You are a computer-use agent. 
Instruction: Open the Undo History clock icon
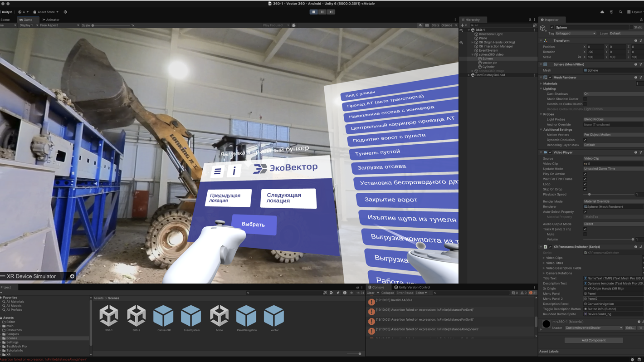611,12
